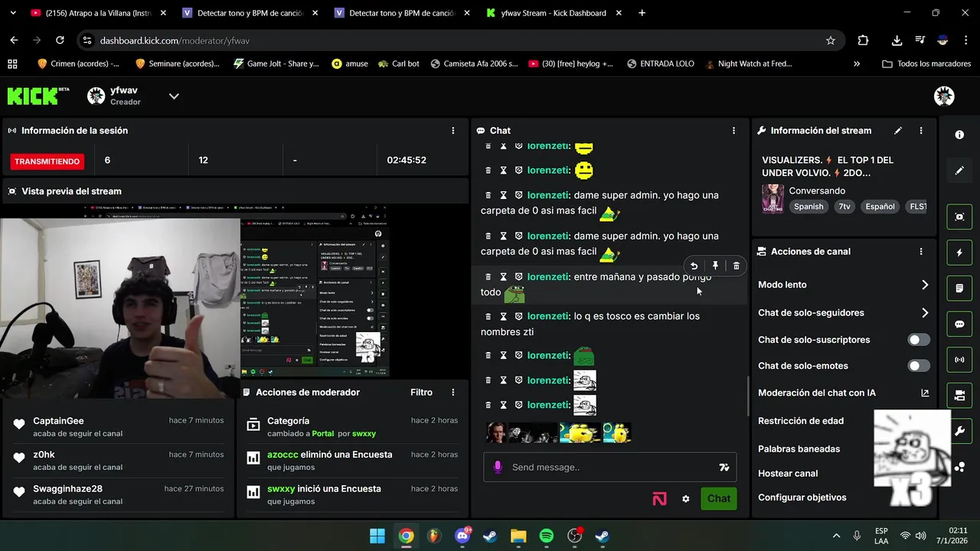Open the info sidebar icon
980x551 pixels.
pos(959,135)
